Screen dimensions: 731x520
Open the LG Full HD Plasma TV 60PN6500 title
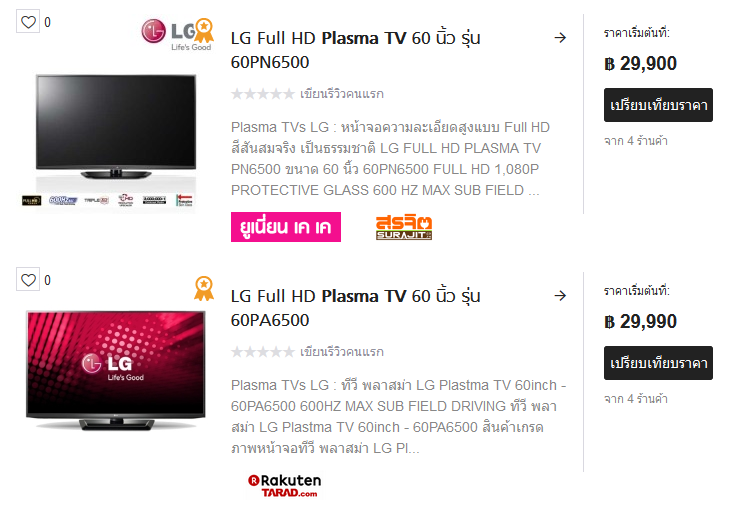(355, 50)
